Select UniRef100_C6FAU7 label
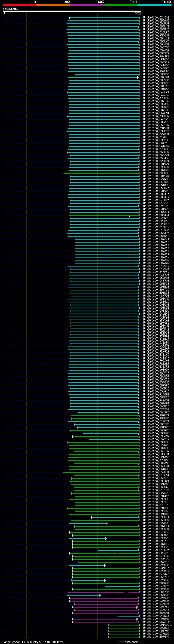The image size is (174, 644). (x=156, y=595)
